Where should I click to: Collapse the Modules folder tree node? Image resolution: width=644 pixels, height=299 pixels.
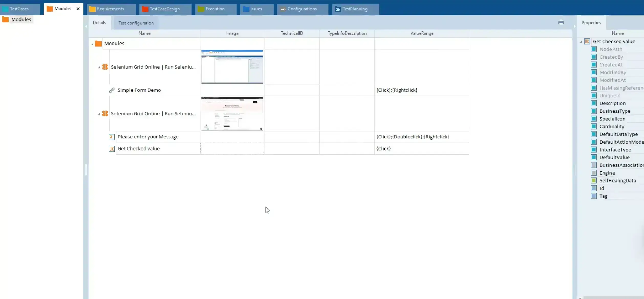pyautogui.click(x=92, y=44)
